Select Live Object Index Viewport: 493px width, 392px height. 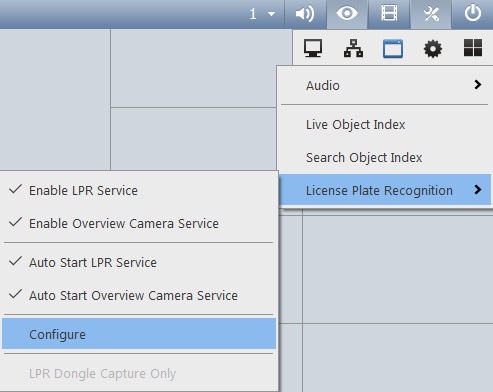384,125
